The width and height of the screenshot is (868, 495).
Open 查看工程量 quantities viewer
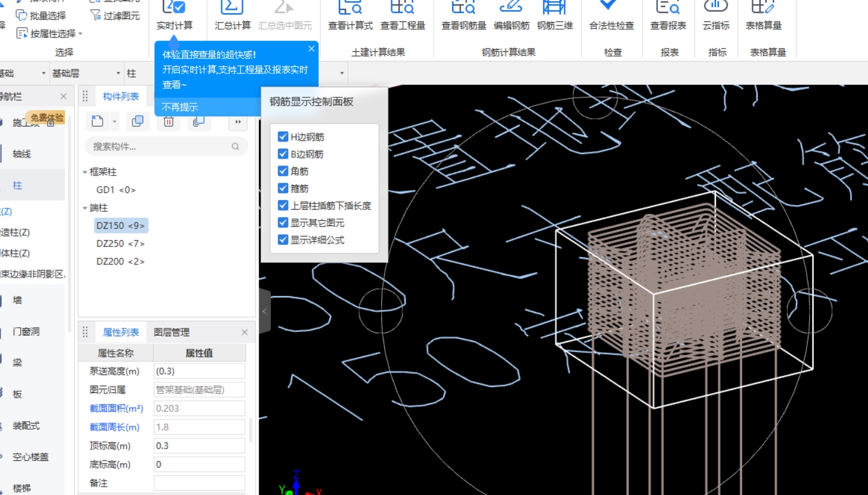pyautogui.click(x=403, y=16)
